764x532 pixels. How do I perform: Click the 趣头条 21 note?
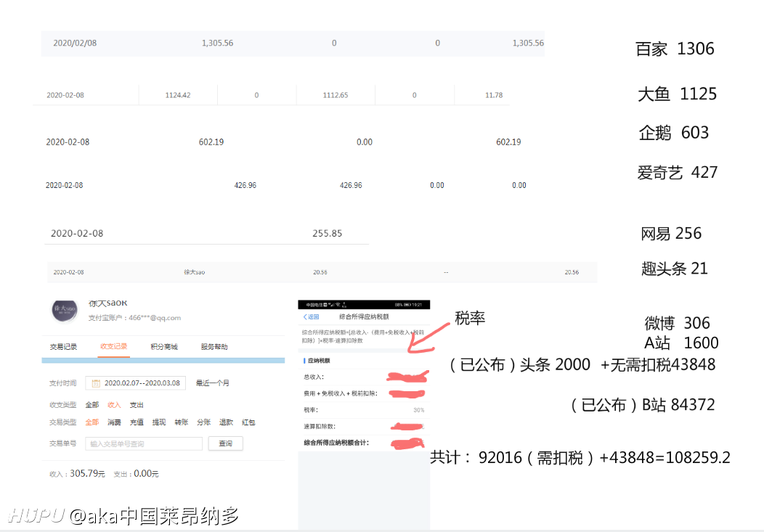pyautogui.click(x=675, y=269)
